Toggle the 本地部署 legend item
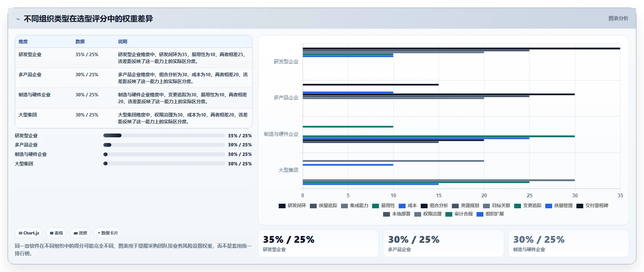This screenshot has width=644, height=272. [396, 214]
